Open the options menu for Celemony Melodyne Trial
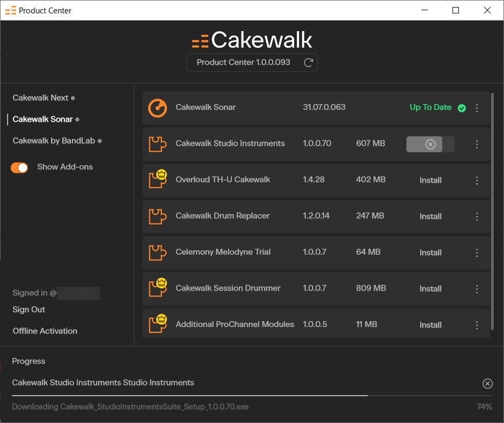Viewport: 504px width, 423px height. click(477, 253)
